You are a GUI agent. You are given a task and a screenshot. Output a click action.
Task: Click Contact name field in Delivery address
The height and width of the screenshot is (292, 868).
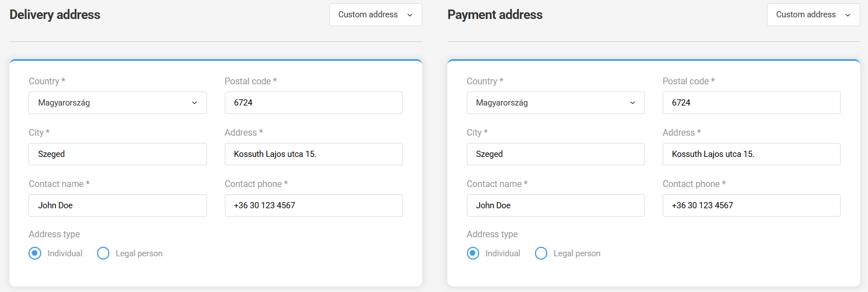(118, 205)
